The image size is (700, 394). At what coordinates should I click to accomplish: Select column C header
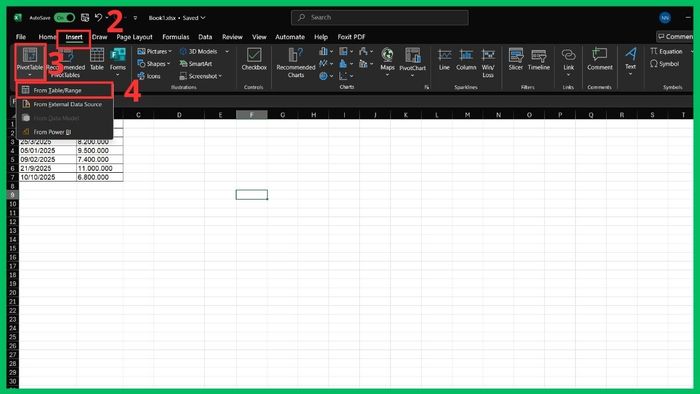138,115
